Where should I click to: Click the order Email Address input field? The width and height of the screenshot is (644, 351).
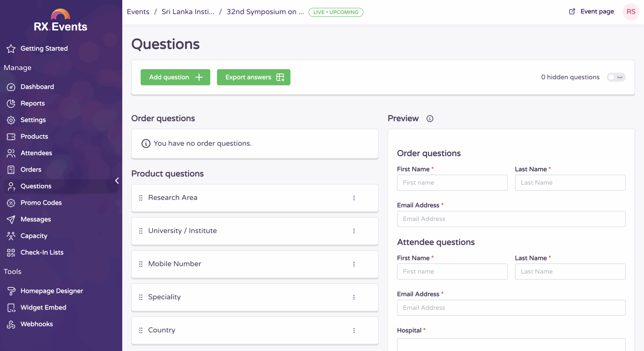pos(511,219)
